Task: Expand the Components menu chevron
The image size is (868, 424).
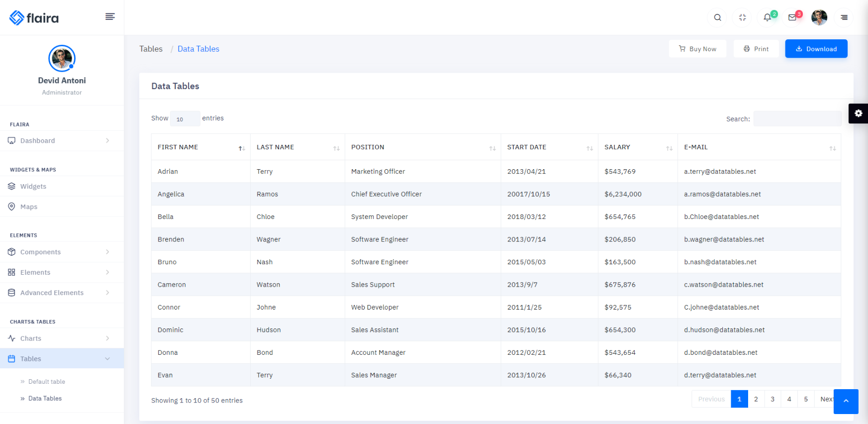Action: [x=107, y=252]
